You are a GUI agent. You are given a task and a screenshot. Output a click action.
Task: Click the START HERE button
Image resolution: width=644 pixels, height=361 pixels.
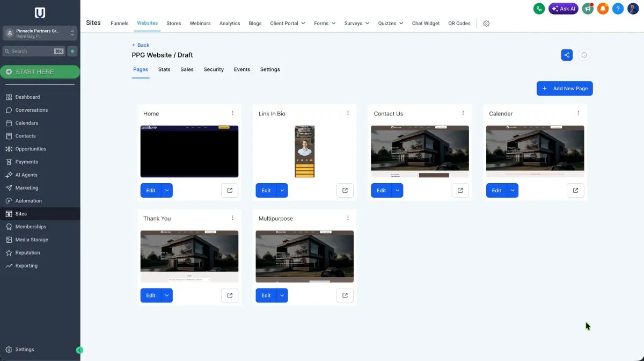40,72
